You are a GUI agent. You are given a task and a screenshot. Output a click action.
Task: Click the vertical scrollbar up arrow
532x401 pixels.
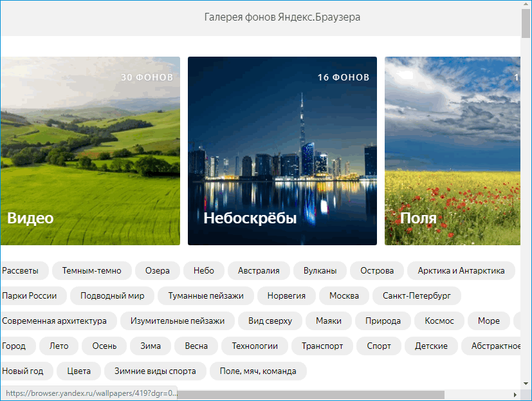[x=526, y=5]
